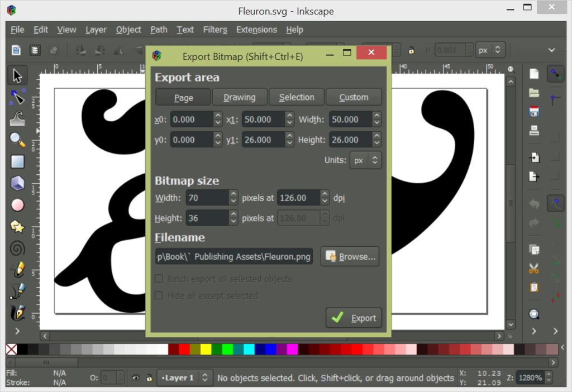Open the Units px dropdown in dialog
Image resolution: width=572 pixels, height=392 pixels.
[x=366, y=160]
